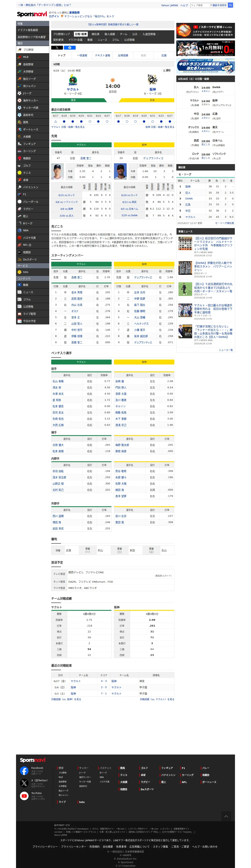Open the 阪神 team link in matchup
The width and height of the screenshot is (251, 868).
pos(152,90)
